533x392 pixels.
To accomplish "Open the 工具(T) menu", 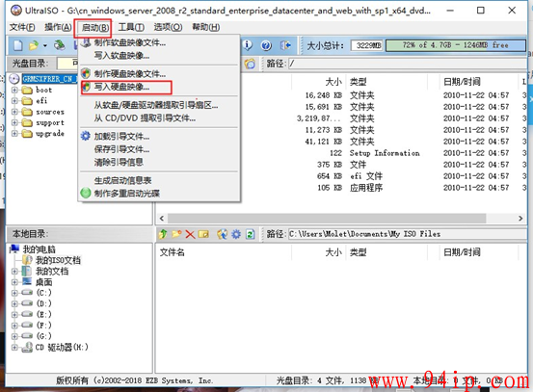I will click(x=131, y=27).
